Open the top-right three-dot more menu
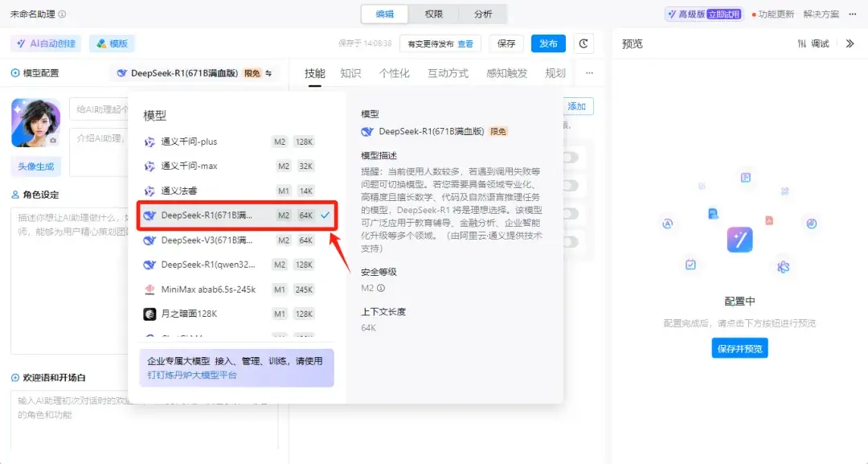Screen dimensions: 868x464 853,14
